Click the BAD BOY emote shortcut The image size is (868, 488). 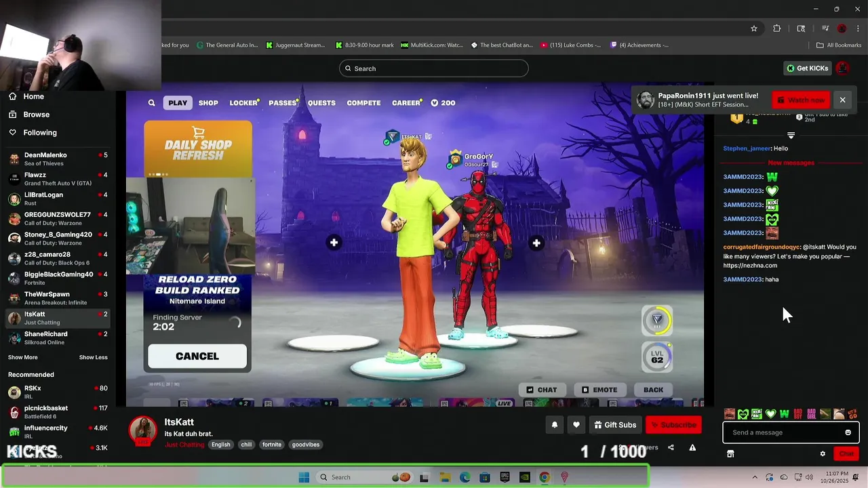(798, 414)
